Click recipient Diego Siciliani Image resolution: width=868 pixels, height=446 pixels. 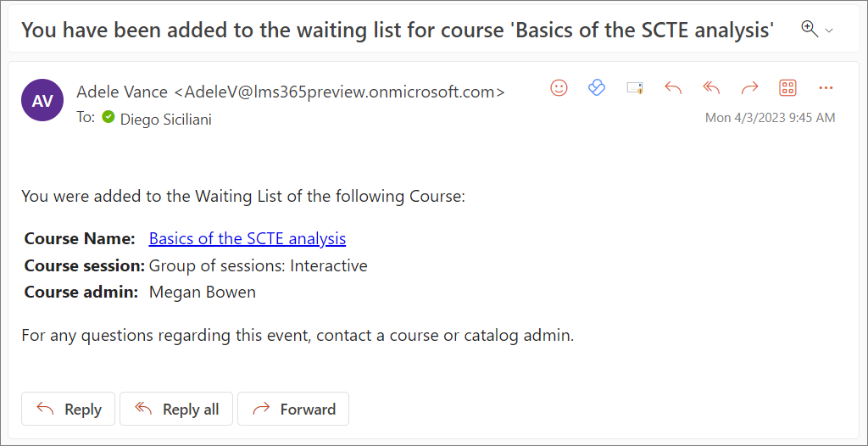click(165, 120)
